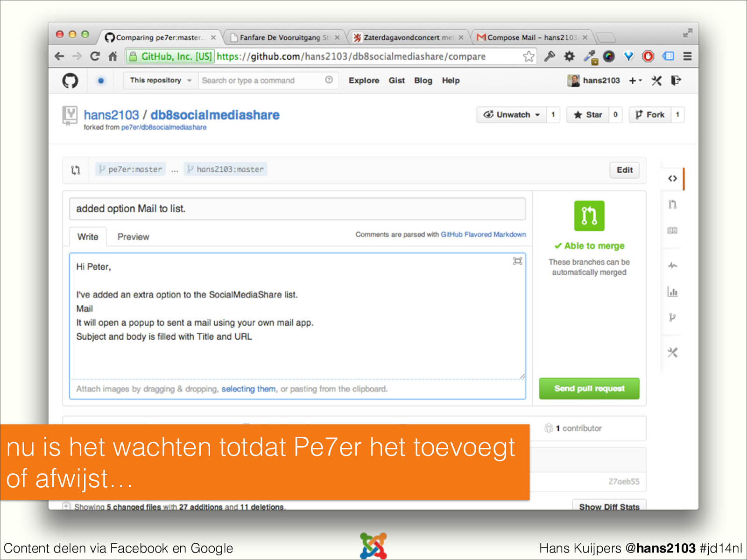Click the browser forward arrow
Image resolution: width=747 pixels, height=560 pixels.
click(x=77, y=56)
